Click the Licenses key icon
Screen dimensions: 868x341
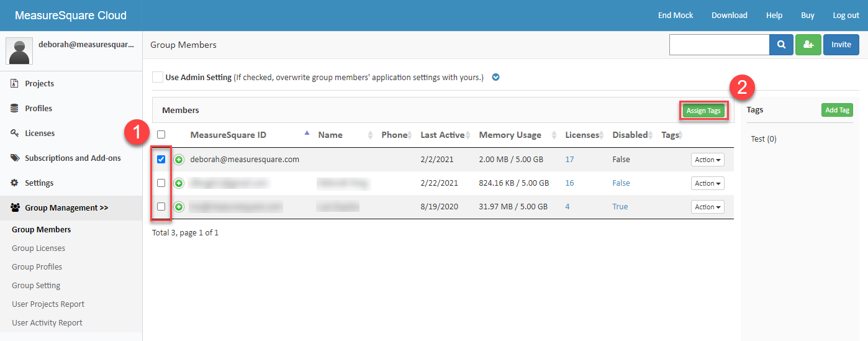pos(14,133)
